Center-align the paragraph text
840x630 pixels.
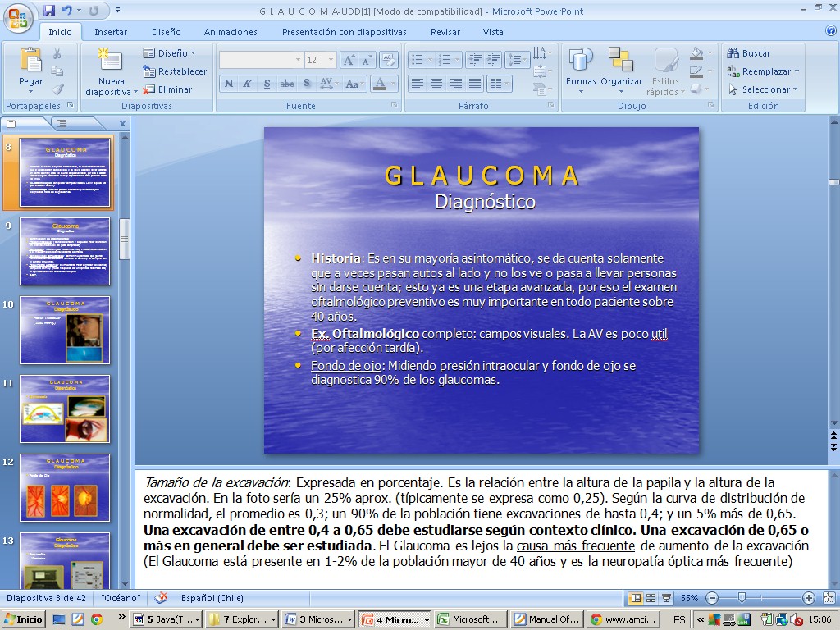point(436,84)
